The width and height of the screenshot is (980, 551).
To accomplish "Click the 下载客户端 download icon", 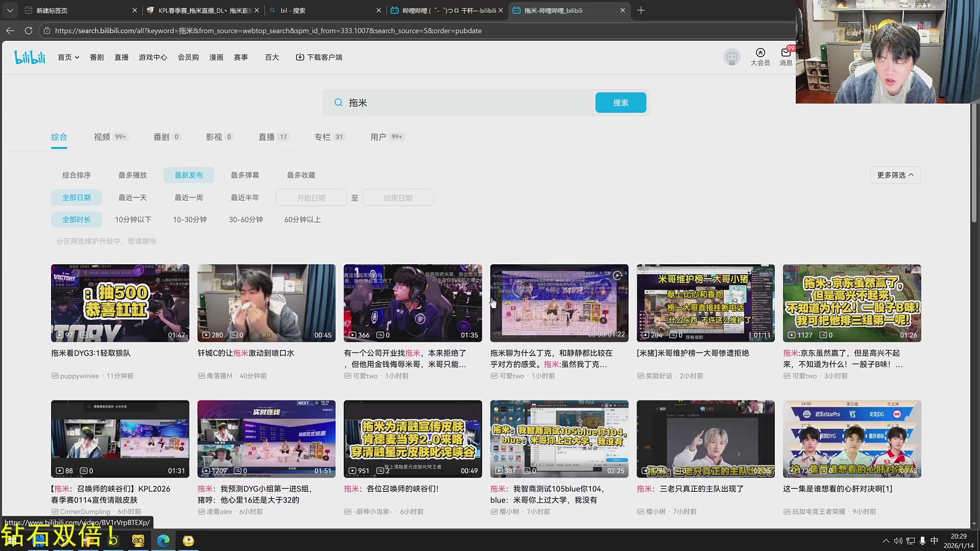I will tap(300, 57).
